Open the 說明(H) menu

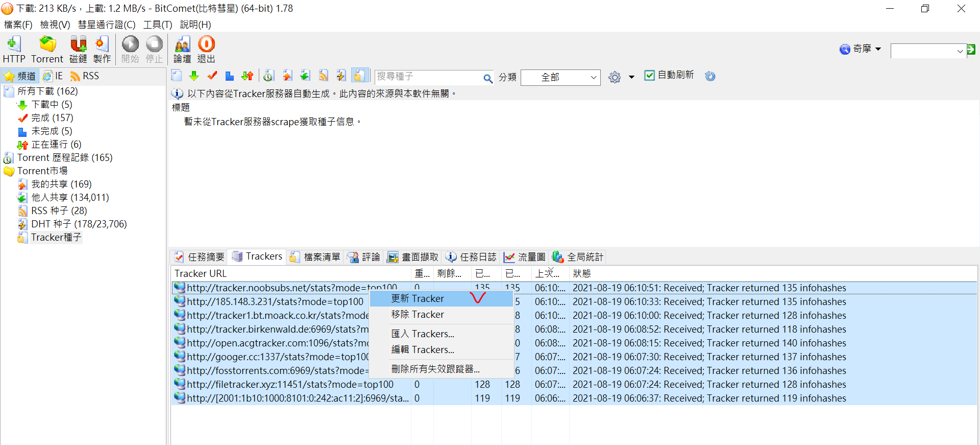coord(195,25)
